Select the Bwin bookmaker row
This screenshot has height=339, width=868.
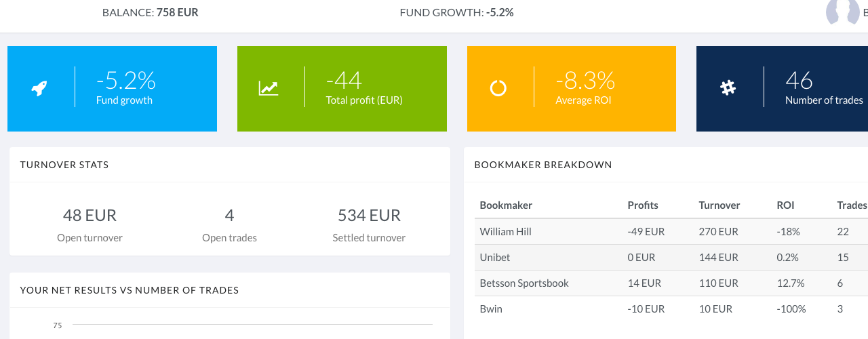click(x=491, y=309)
